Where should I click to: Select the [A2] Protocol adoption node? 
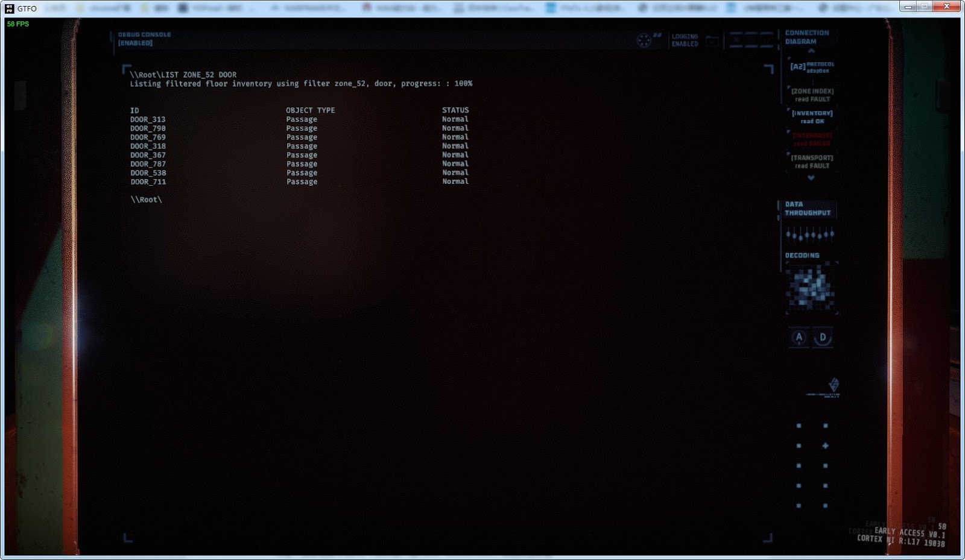[812, 67]
